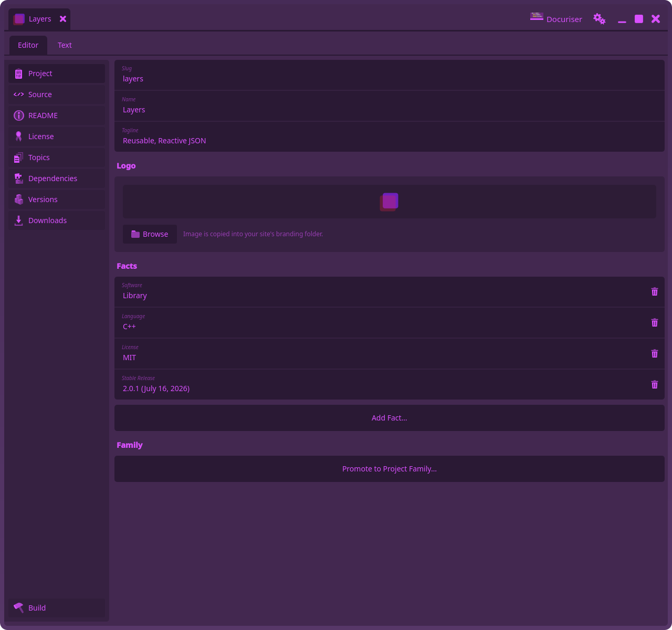Start Build with the hammer icon
The width and height of the screenshot is (672, 630).
(x=57, y=608)
